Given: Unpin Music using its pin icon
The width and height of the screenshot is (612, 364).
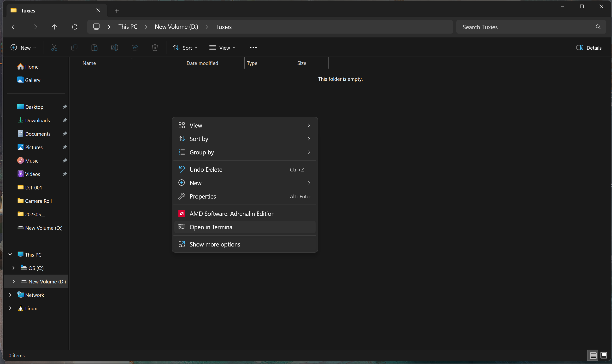Looking at the screenshot, I should coord(65,161).
